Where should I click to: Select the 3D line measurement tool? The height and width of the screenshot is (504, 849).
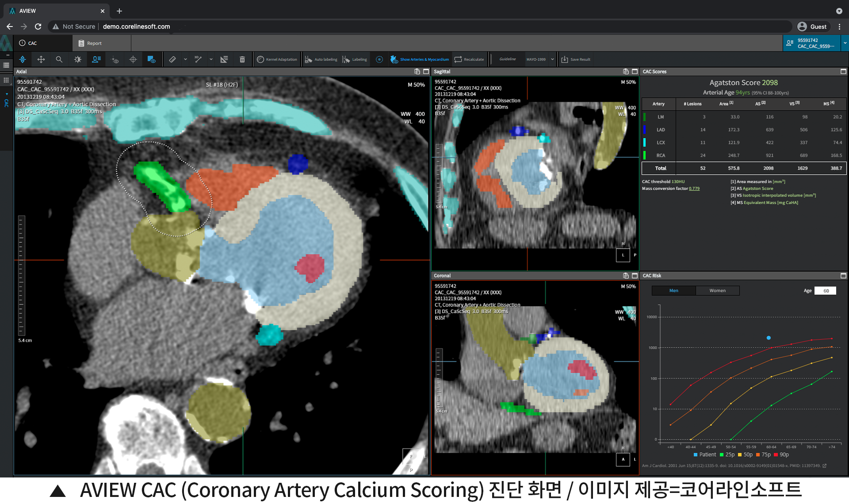[198, 59]
